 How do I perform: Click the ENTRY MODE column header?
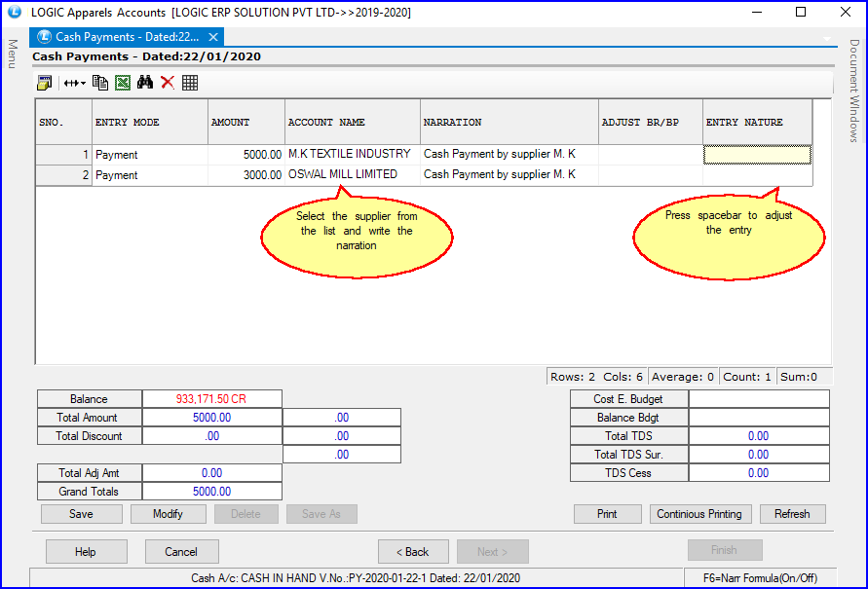click(x=149, y=123)
